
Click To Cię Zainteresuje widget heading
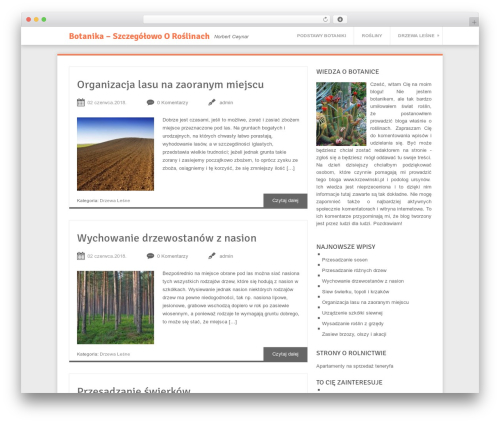[x=349, y=382]
